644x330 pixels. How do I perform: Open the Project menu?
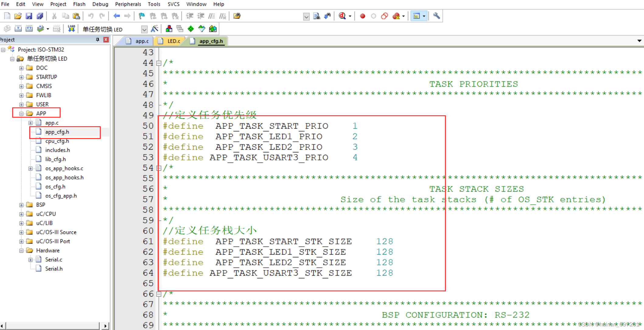[x=58, y=4]
